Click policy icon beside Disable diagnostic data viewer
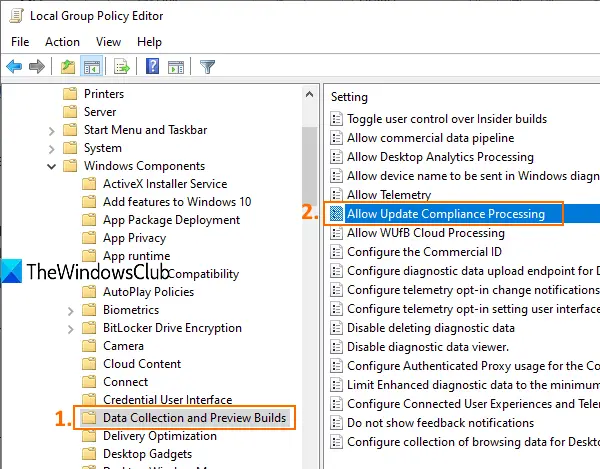 pos(336,347)
